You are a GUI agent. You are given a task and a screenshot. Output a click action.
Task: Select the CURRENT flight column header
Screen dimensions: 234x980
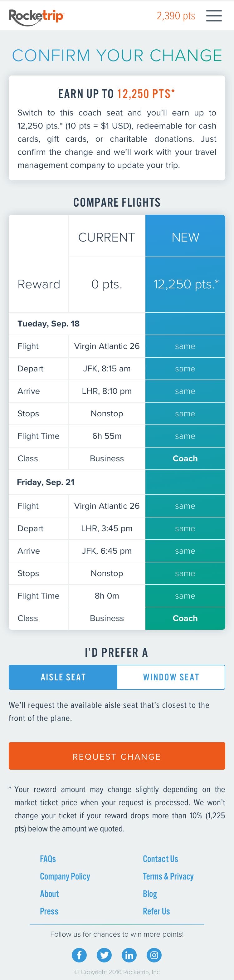click(106, 237)
